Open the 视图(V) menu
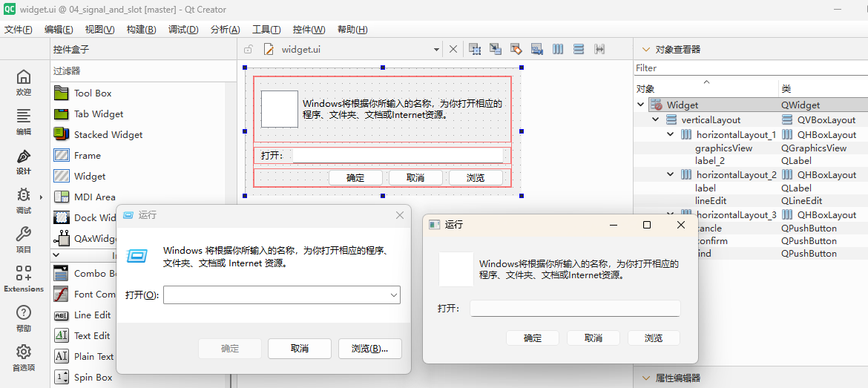The image size is (868, 388). click(99, 30)
